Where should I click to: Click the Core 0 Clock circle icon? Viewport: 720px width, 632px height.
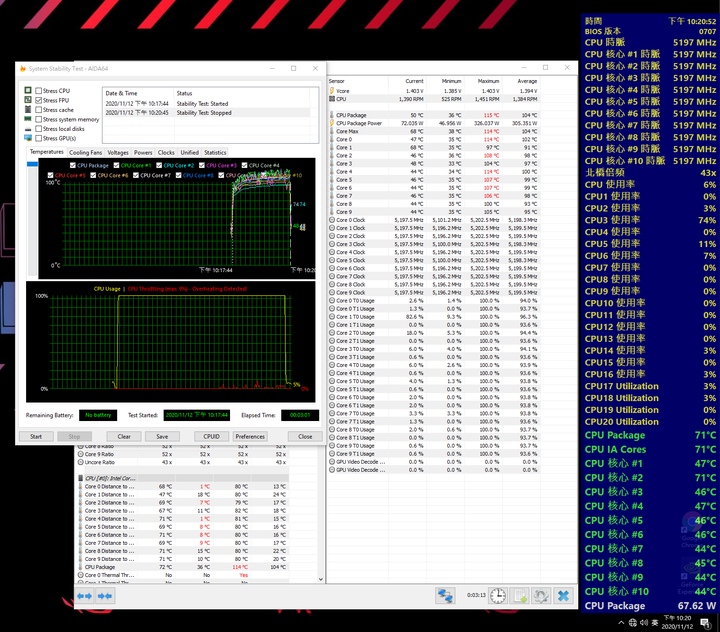click(332, 220)
